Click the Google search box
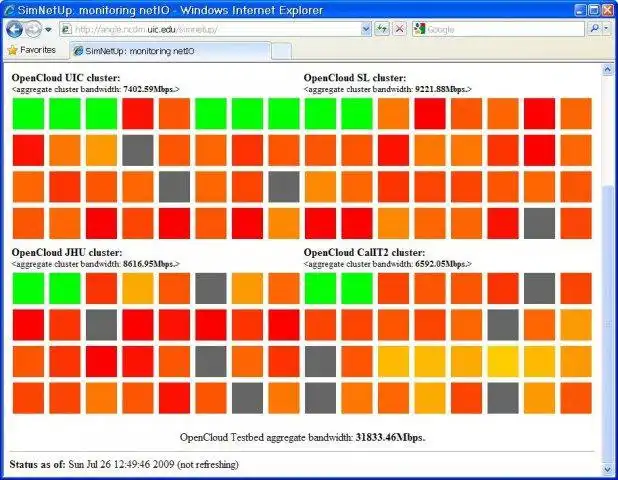 tap(499, 29)
